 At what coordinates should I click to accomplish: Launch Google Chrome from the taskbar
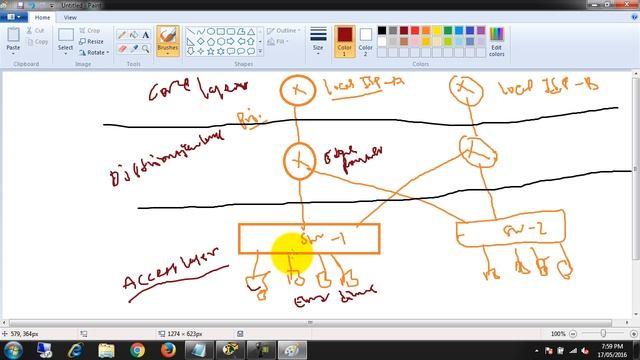click(138, 350)
